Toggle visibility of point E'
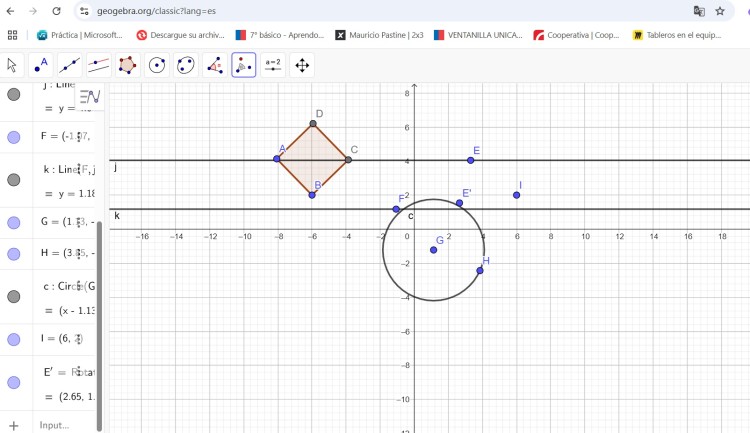The image size is (750, 433). pos(14,382)
